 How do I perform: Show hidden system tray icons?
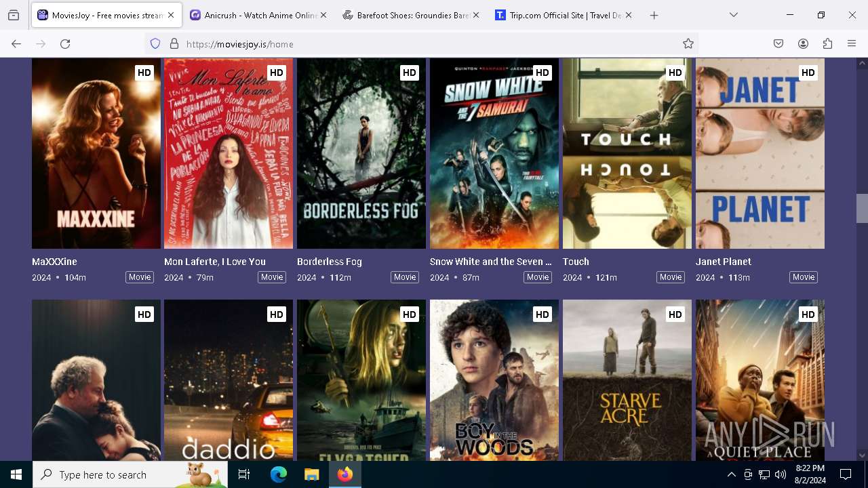[731, 474]
